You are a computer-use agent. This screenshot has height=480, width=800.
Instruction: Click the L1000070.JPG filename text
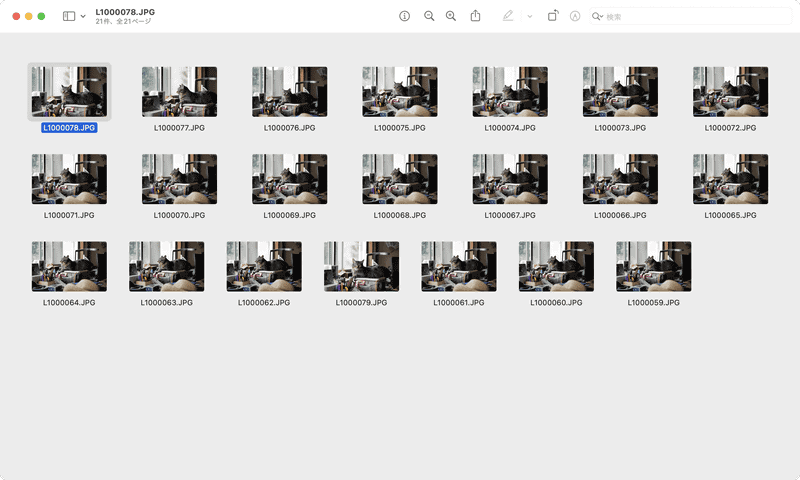click(x=180, y=215)
